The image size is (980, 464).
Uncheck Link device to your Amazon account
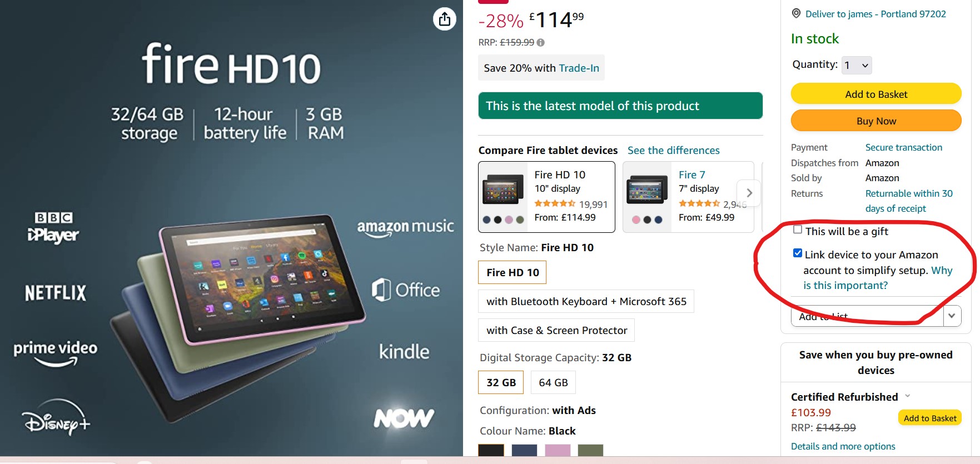(x=798, y=253)
